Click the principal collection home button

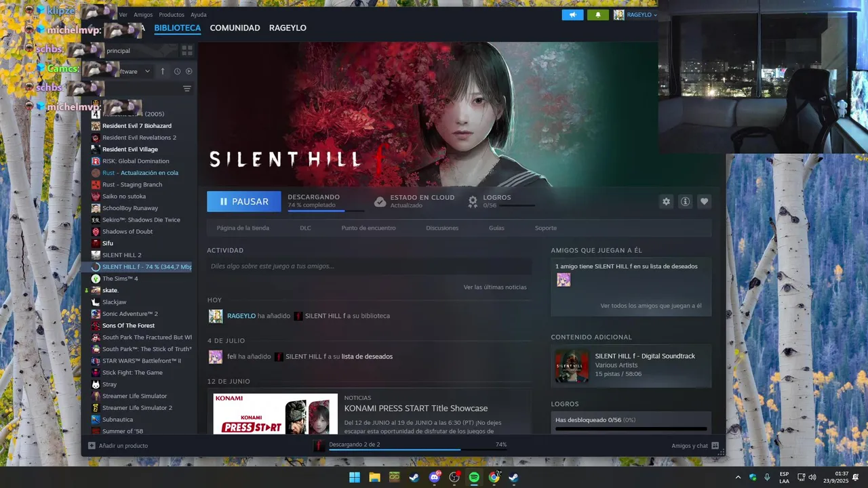[x=129, y=50]
